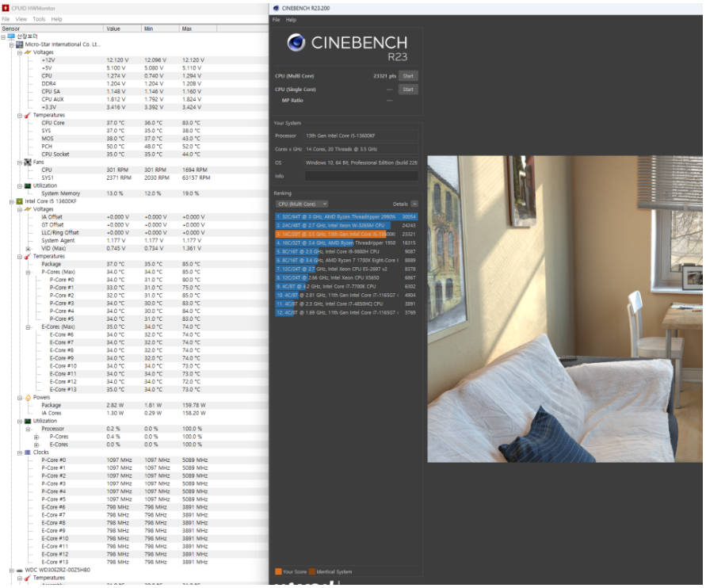Expand the VID (Max) row
The height and width of the screenshot is (588, 706).
pos(28,249)
